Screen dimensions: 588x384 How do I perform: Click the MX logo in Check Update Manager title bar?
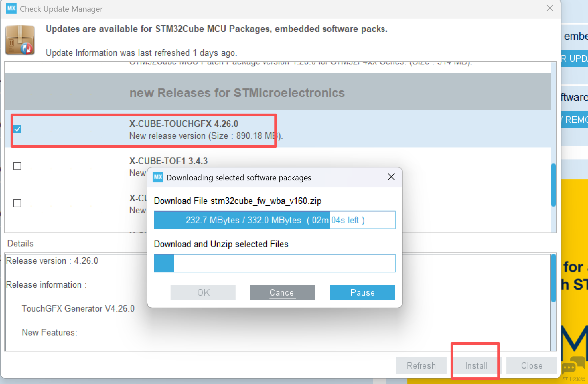11,8
